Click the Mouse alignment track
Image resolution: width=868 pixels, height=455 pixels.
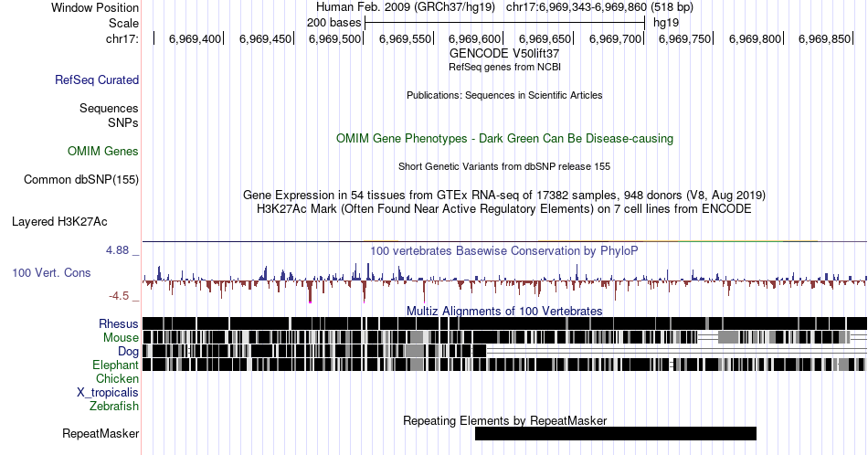tap(504, 338)
